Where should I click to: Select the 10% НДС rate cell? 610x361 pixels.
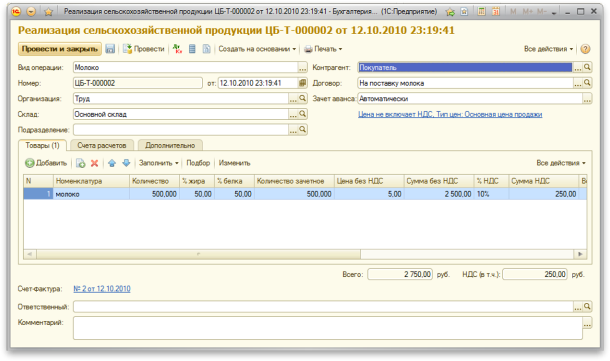pyautogui.click(x=491, y=194)
